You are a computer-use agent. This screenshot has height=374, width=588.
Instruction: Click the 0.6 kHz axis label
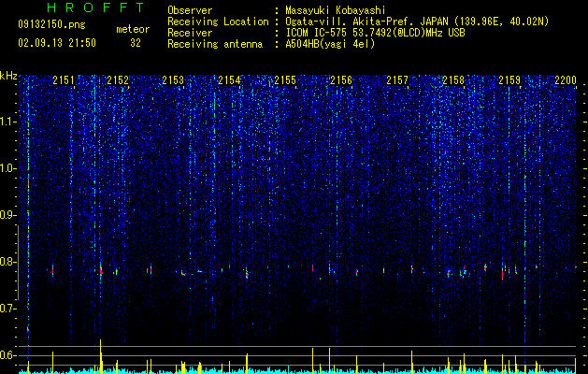[7, 355]
